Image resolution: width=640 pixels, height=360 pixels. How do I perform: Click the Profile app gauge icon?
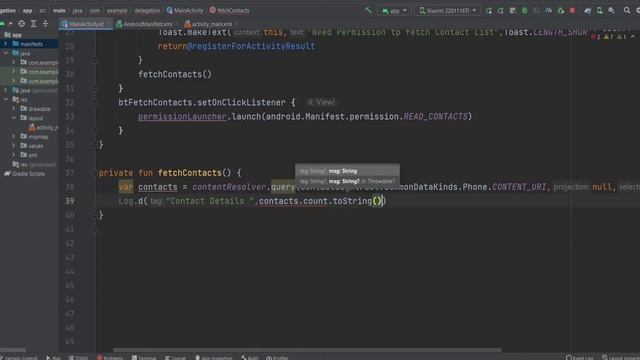549,11
